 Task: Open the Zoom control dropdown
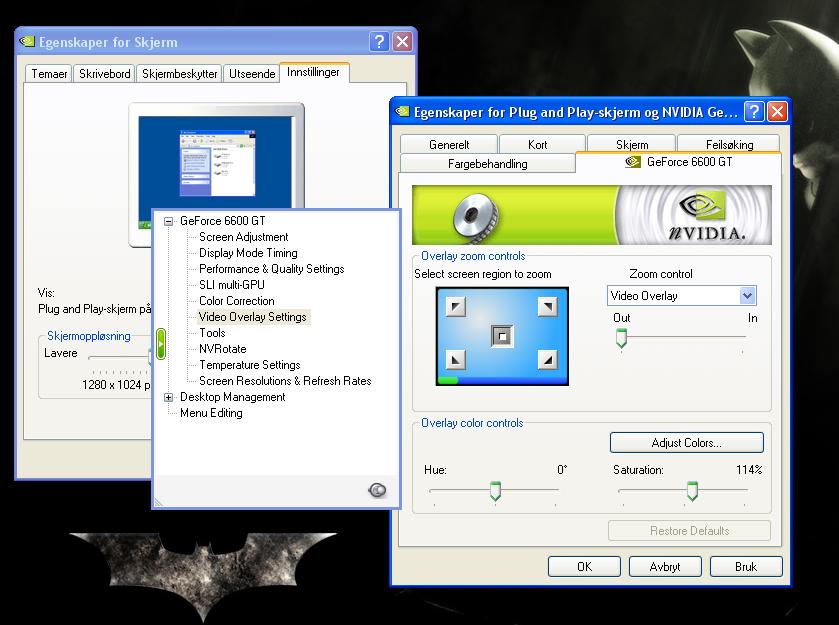point(747,295)
